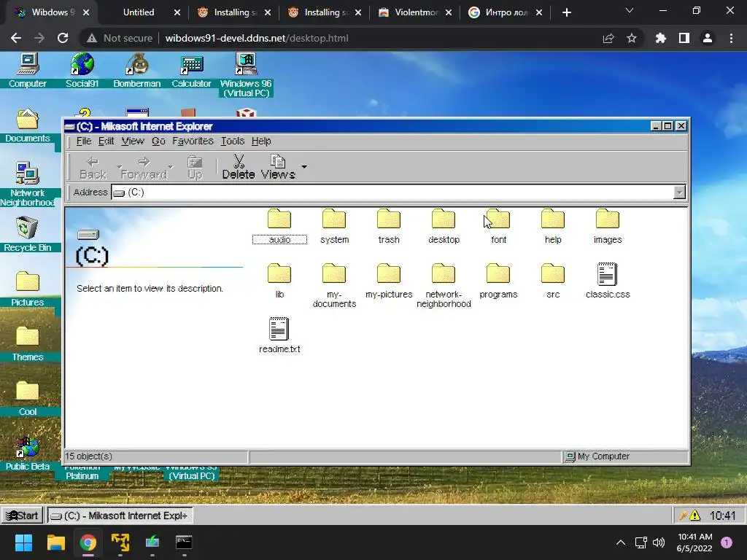Expand the Address bar dropdown

click(679, 192)
